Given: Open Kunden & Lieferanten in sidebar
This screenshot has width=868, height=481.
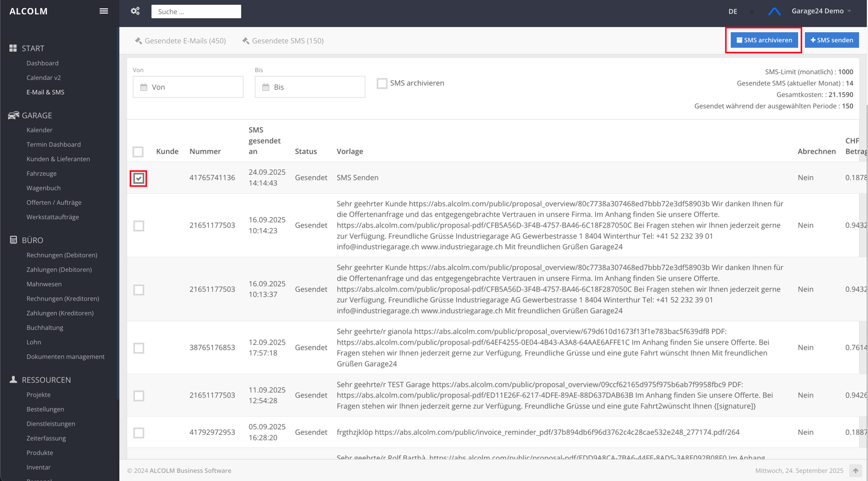Looking at the screenshot, I should [58, 159].
